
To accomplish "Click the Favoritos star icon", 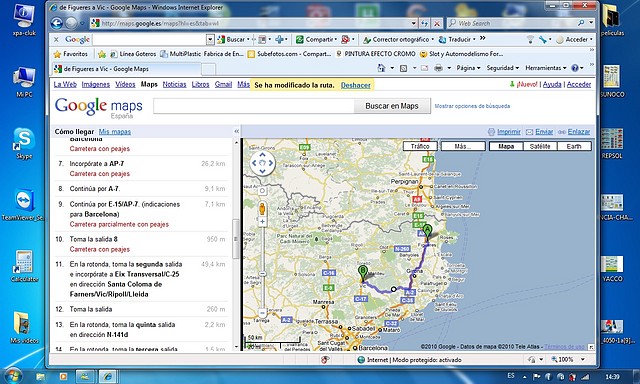I will [57, 54].
